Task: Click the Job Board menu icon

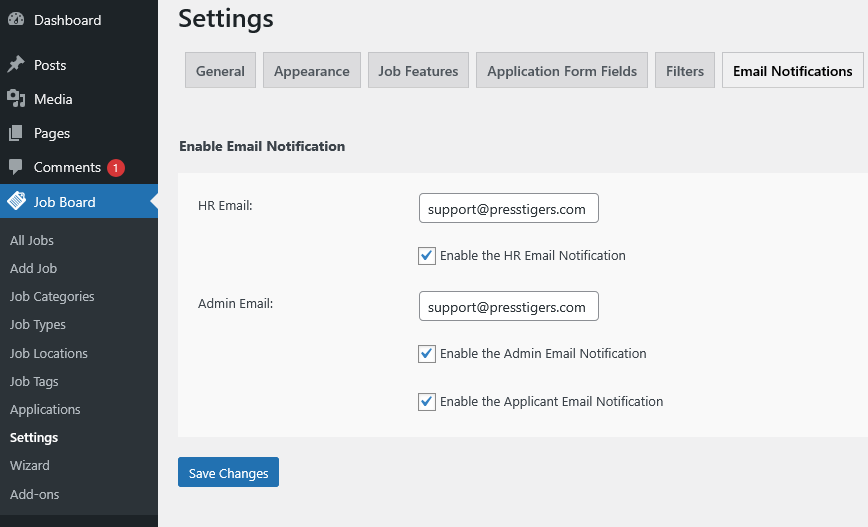Action: 16,201
